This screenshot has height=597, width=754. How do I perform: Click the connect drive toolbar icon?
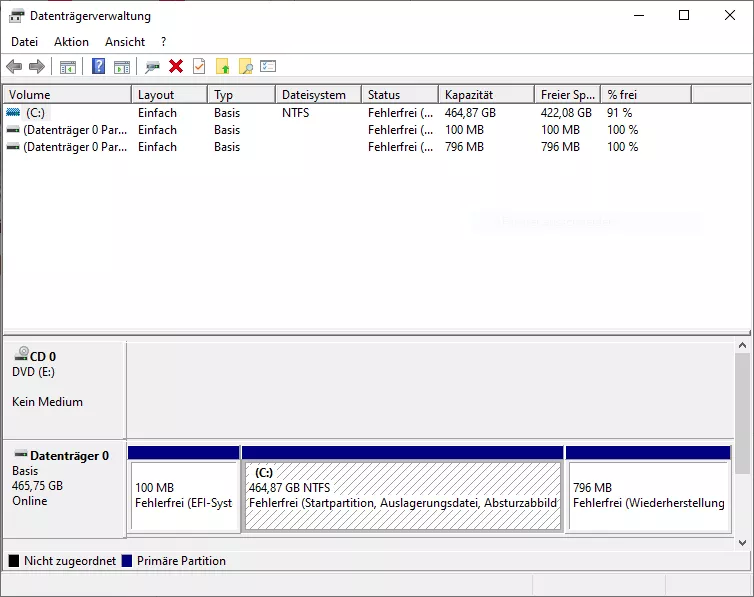coord(152,67)
